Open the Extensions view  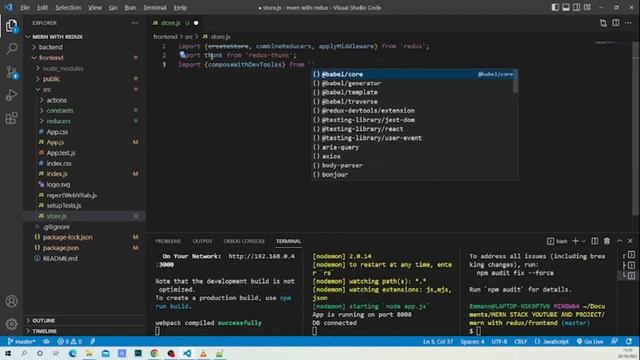tap(11, 118)
